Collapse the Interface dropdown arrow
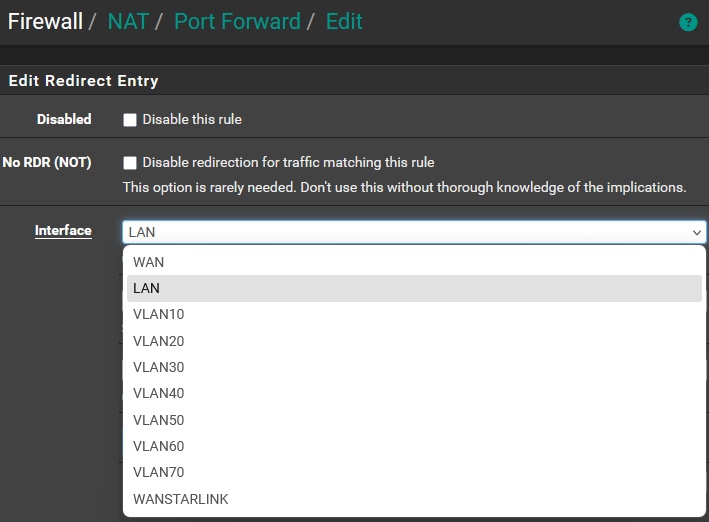 [697, 232]
